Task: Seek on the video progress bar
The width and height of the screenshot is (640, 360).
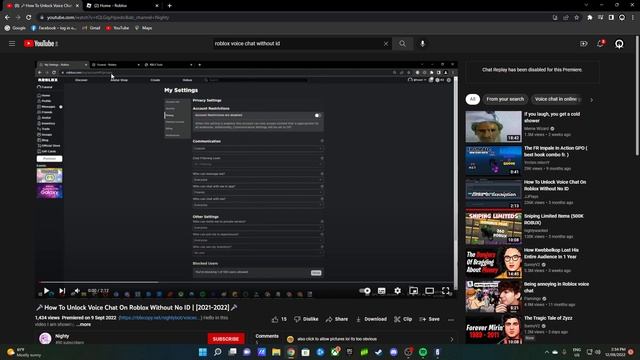Action: (246, 282)
